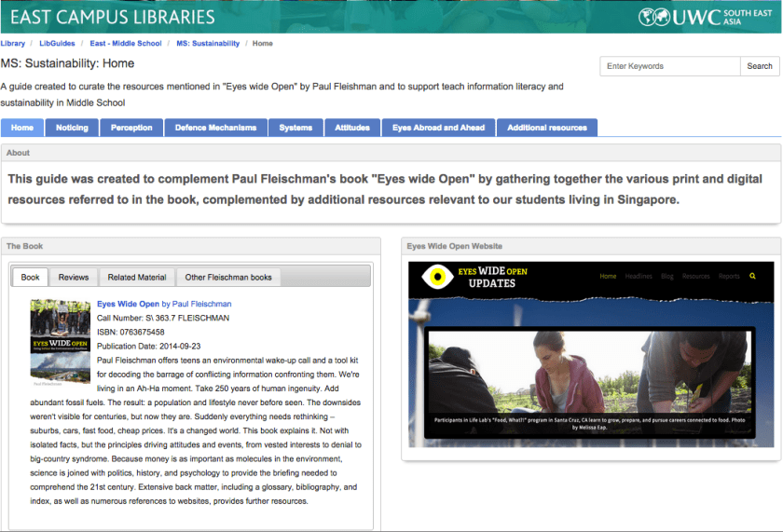Switch to the Noticing tab
The height and width of the screenshot is (532, 783).
(72, 128)
